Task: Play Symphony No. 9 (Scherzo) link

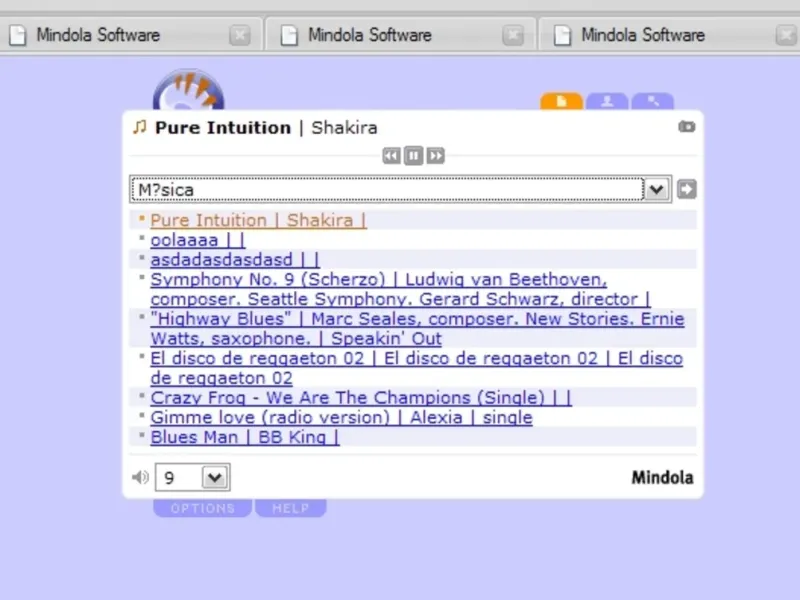Action: [x=401, y=289]
